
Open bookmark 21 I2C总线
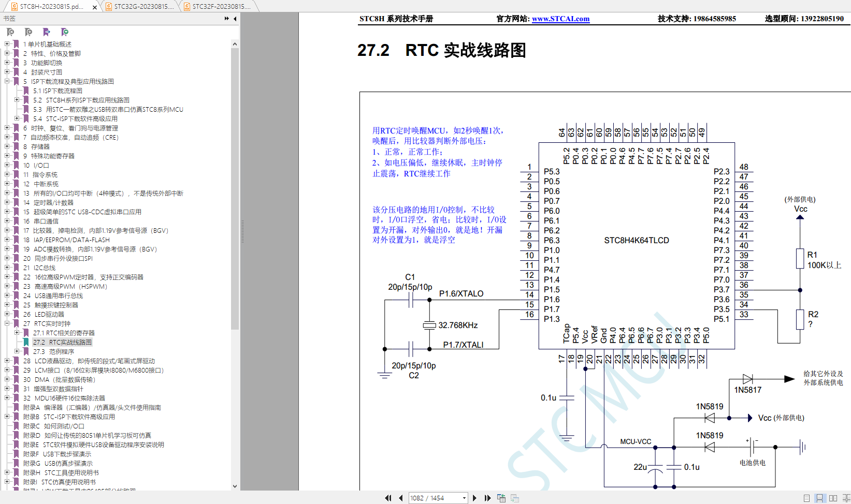(x=39, y=268)
